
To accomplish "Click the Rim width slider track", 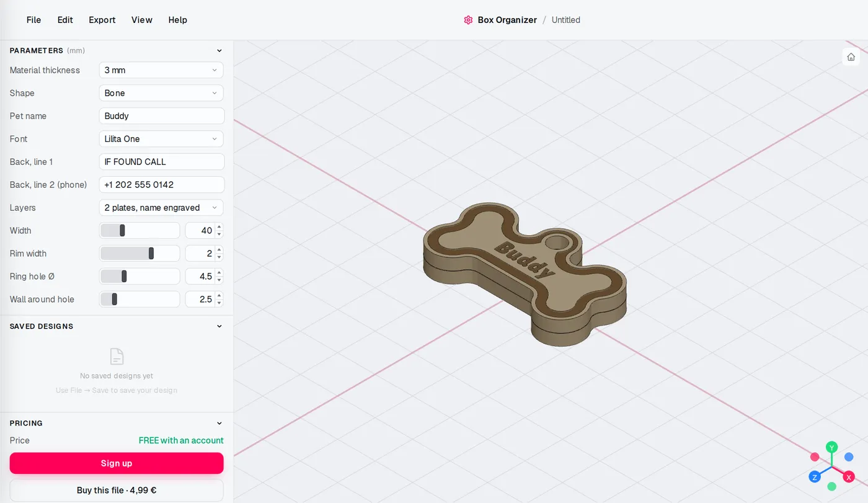I will point(139,254).
